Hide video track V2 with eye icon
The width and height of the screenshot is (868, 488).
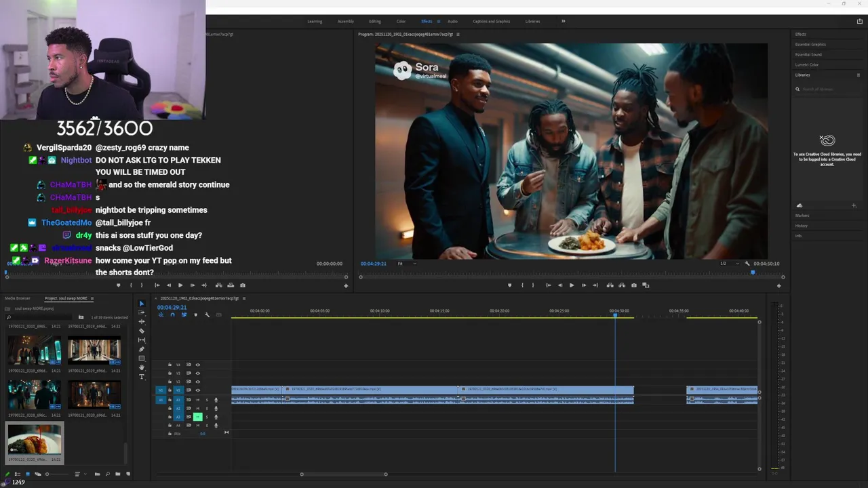pyautogui.click(x=198, y=382)
